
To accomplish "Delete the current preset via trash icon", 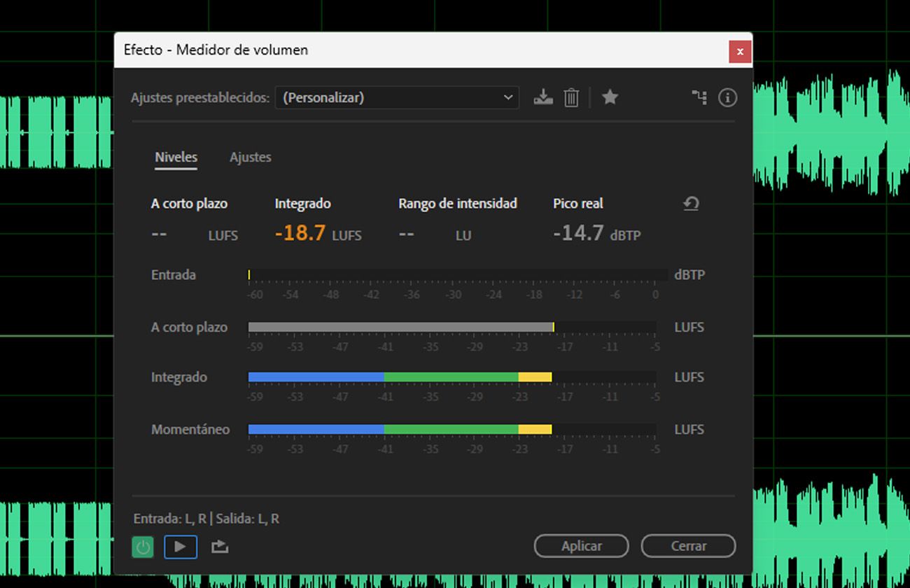I will [571, 97].
